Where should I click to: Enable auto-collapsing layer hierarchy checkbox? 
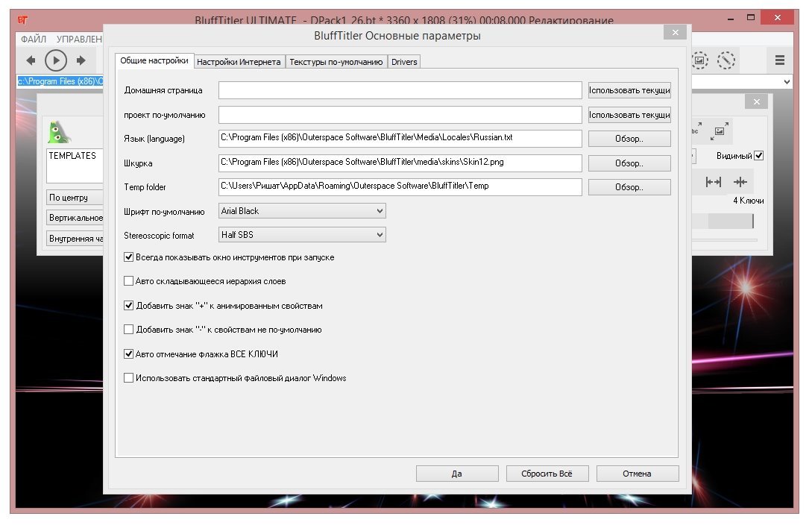pyautogui.click(x=128, y=282)
